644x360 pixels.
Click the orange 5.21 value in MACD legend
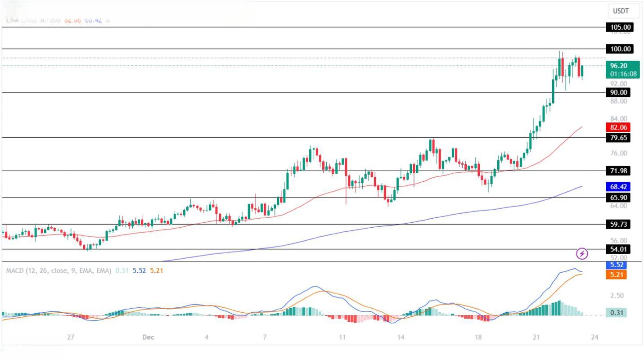tap(157, 271)
